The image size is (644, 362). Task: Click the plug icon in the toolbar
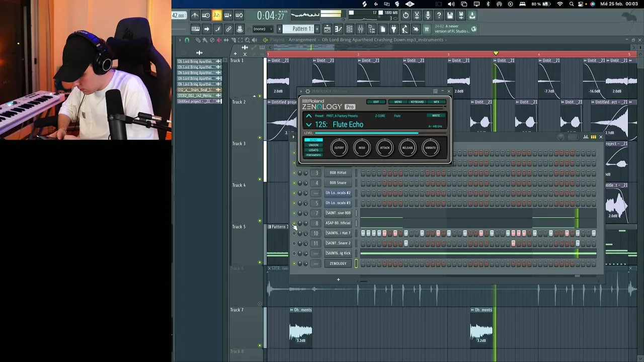pyautogui.click(x=393, y=29)
